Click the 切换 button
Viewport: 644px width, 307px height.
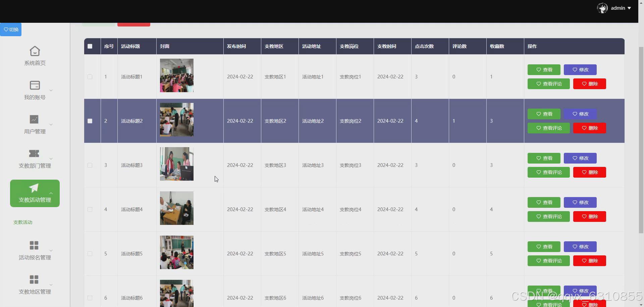click(x=11, y=29)
